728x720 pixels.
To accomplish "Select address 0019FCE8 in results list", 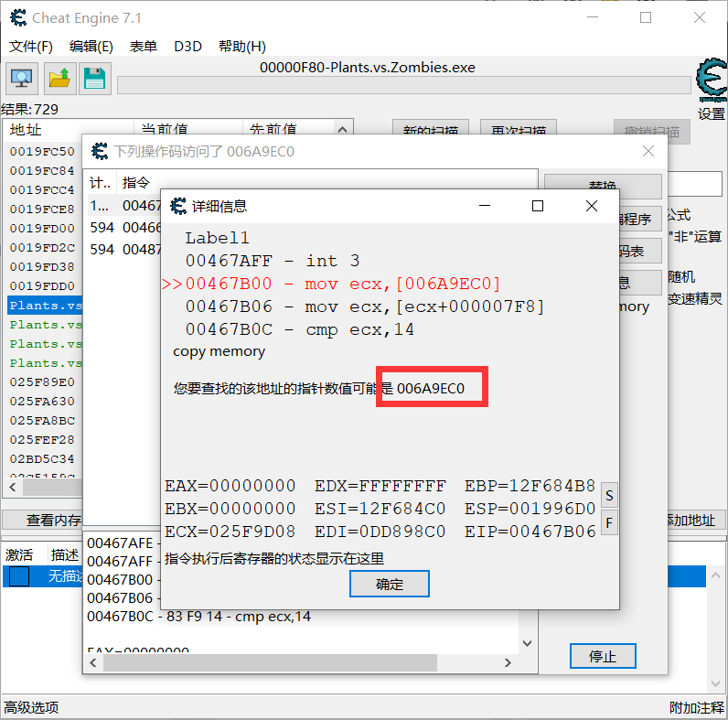I will click(x=42, y=209).
